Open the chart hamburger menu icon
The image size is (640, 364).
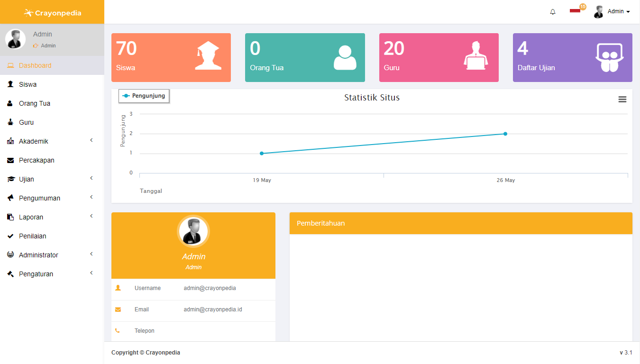(622, 99)
